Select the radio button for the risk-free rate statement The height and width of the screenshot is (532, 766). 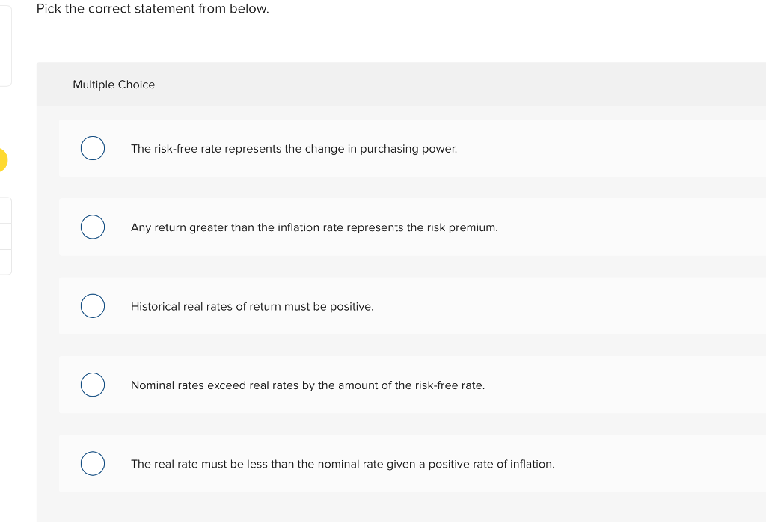click(x=92, y=148)
